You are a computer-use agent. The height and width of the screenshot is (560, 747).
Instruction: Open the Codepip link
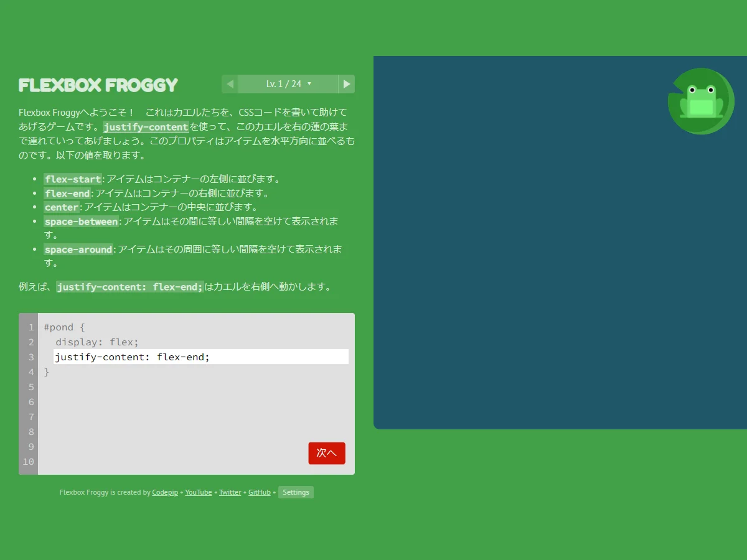click(x=165, y=492)
